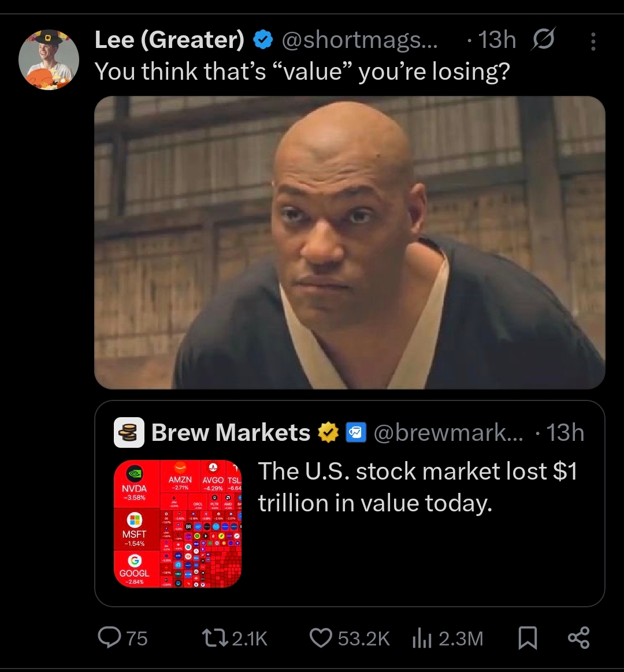This screenshot has height=672, width=624.
Task: Reply to the tweet with 75 comments
Action: (x=109, y=637)
